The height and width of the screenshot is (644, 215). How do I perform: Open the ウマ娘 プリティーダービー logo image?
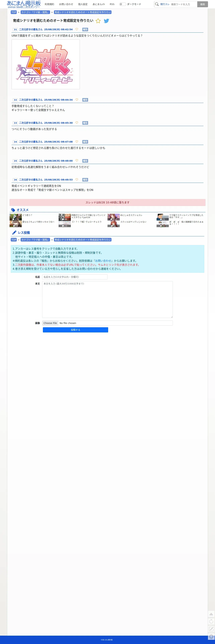(x=46, y=64)
